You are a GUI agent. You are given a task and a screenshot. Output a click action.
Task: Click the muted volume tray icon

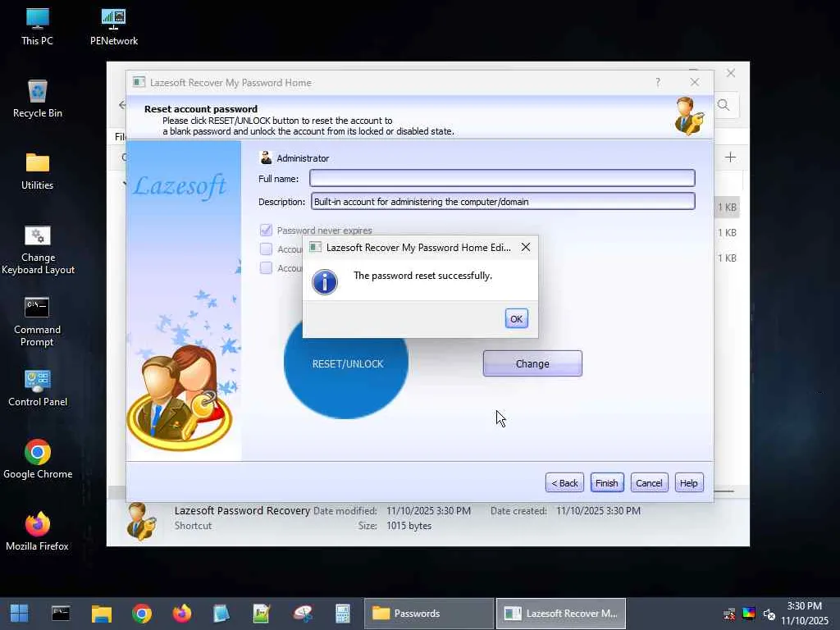[x=769, y=614]
